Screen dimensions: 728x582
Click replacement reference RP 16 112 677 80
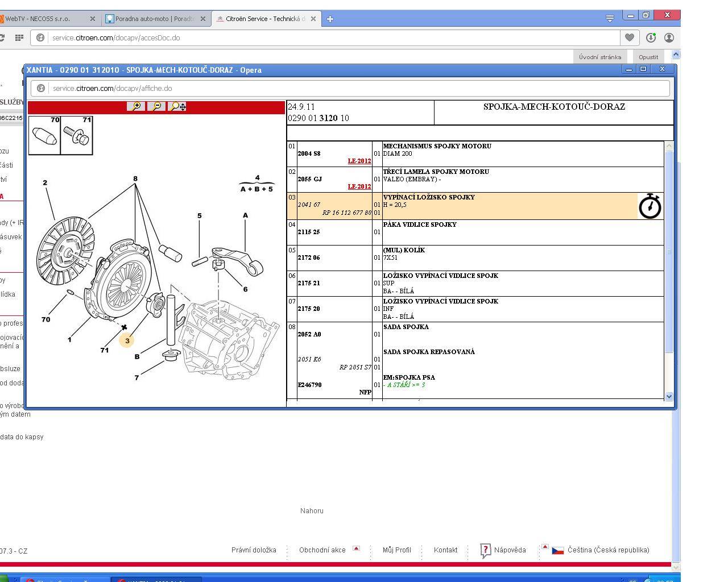347,213
